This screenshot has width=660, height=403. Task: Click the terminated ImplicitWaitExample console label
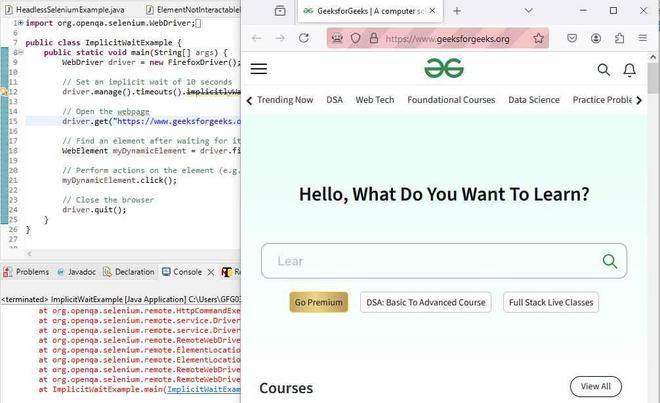click(x=120, y=299)
